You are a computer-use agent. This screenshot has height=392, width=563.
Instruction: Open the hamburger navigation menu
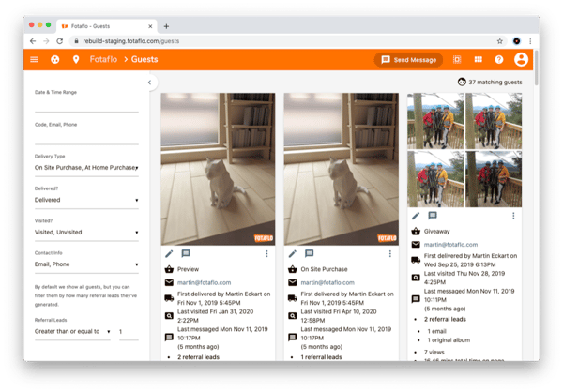point(34,60)
